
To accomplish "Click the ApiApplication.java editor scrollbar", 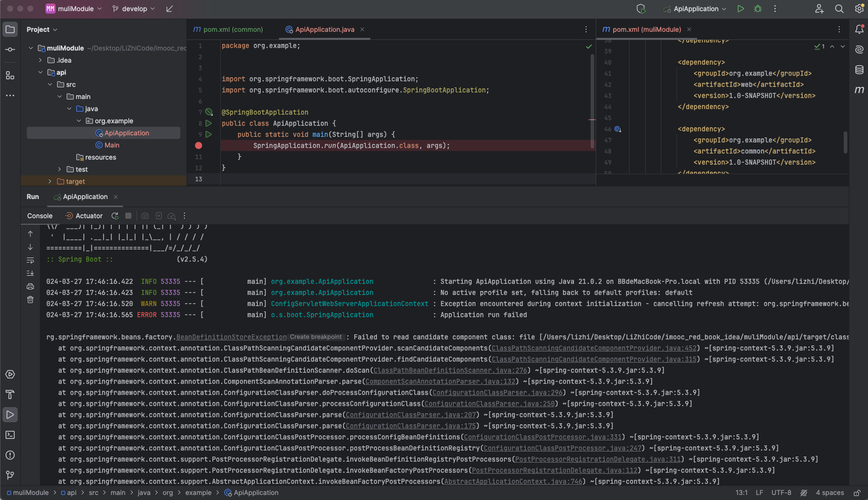I will [592, 101].
